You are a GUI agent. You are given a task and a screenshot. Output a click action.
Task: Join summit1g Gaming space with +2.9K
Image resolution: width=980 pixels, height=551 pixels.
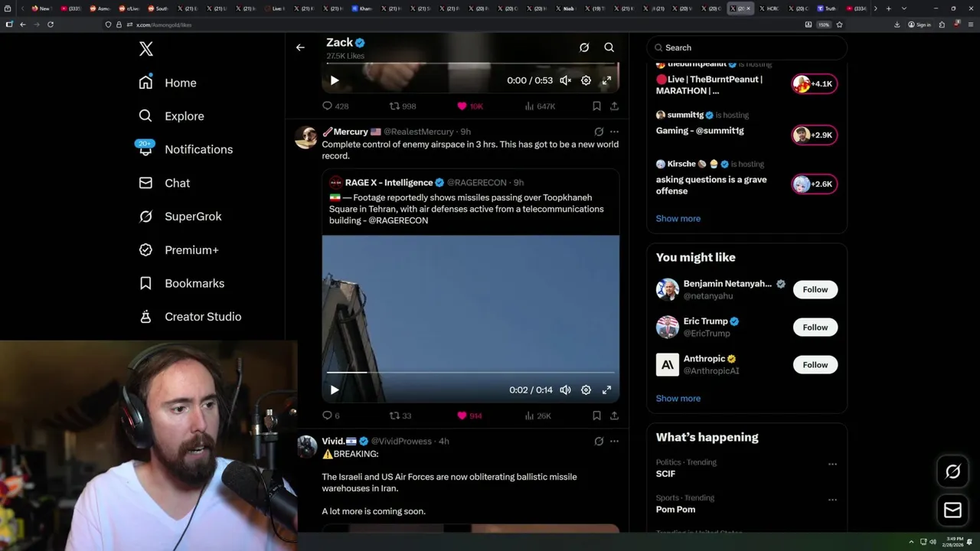[x=815, y=135]
